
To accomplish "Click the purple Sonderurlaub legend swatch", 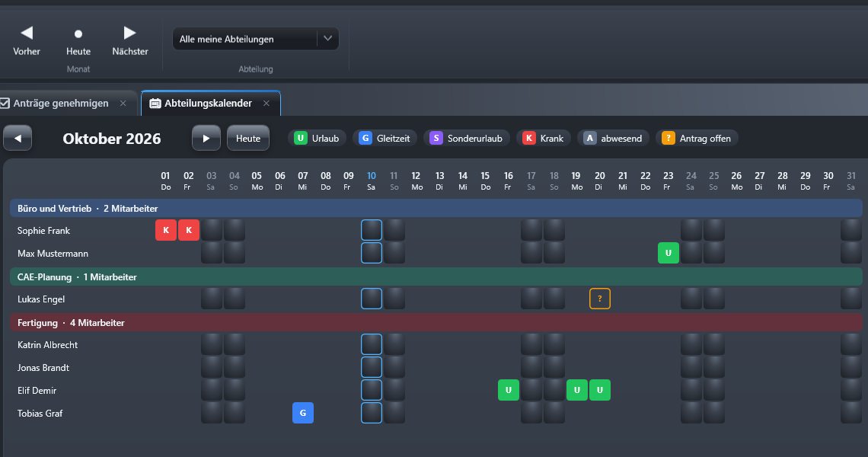I will tap(436, 139).
